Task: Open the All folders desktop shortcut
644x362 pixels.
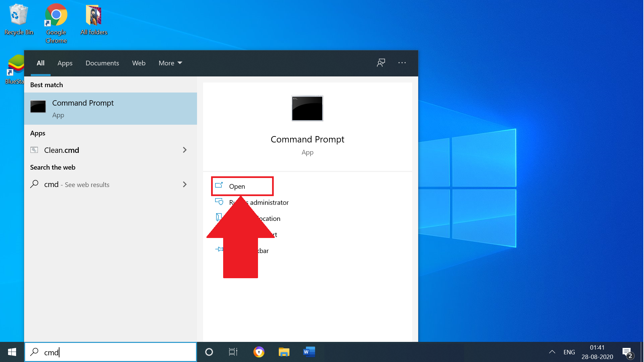Action: coord(94,19)
